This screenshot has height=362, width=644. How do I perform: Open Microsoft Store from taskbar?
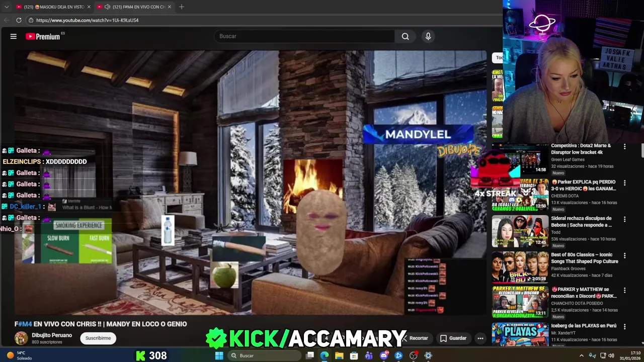pyautogui.click(x=354, y=355)
